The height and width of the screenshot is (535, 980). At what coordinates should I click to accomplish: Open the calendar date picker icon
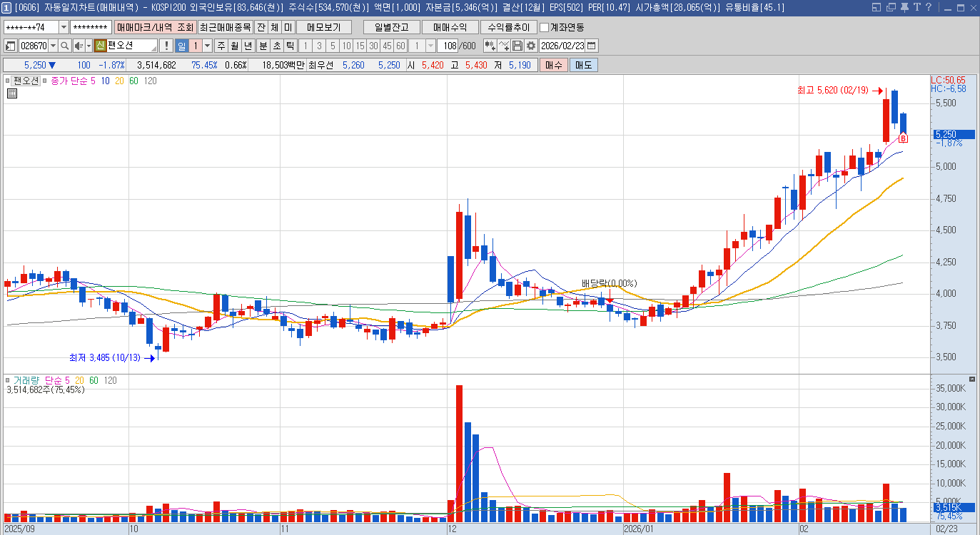(x=591, y=46)
